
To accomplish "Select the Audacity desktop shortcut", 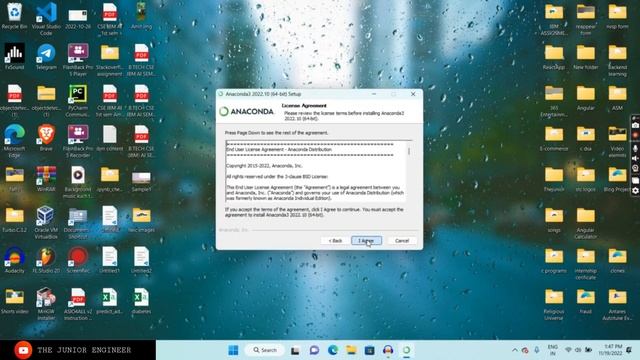I will (x=14, y=260).
